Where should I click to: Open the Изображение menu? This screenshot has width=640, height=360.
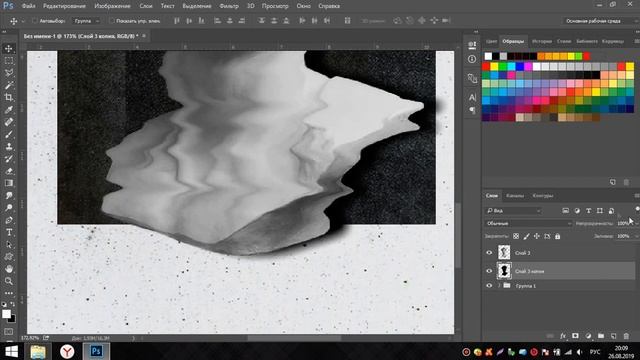click(x=112, y=6)
